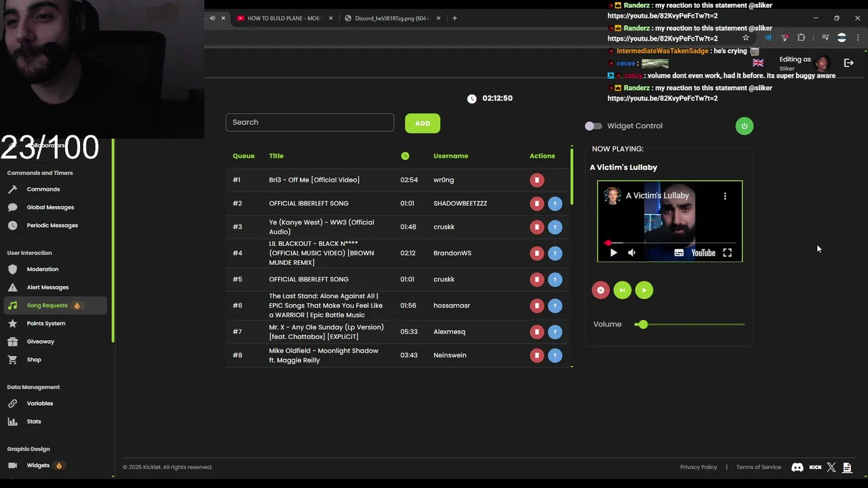This screenshot has width=868, height=488.
Task: Enter fullscreen in YouTube player
Action: 727,253
